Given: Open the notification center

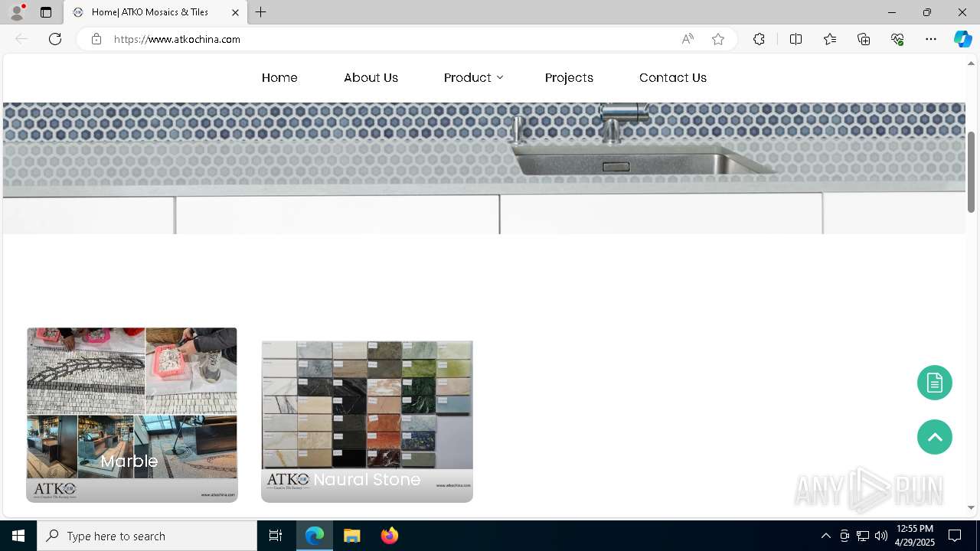Looking at the screenshot, I should [955, 536].
